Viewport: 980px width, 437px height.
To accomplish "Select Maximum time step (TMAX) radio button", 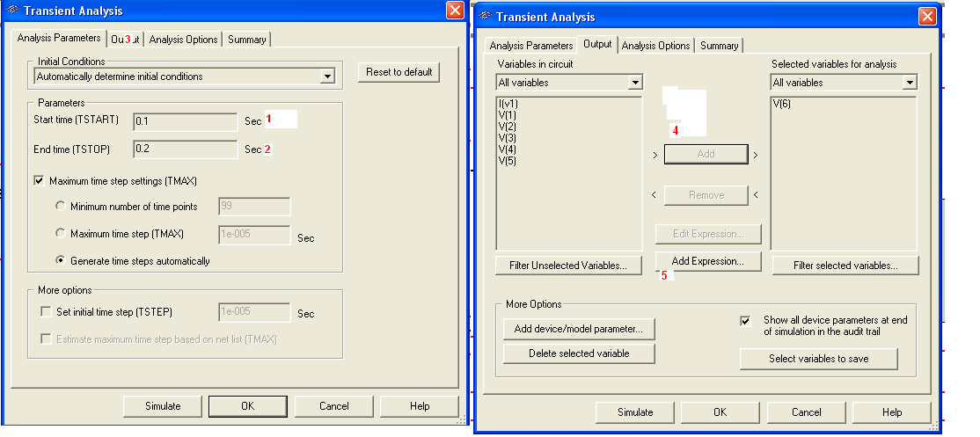I will pos(60,233).
